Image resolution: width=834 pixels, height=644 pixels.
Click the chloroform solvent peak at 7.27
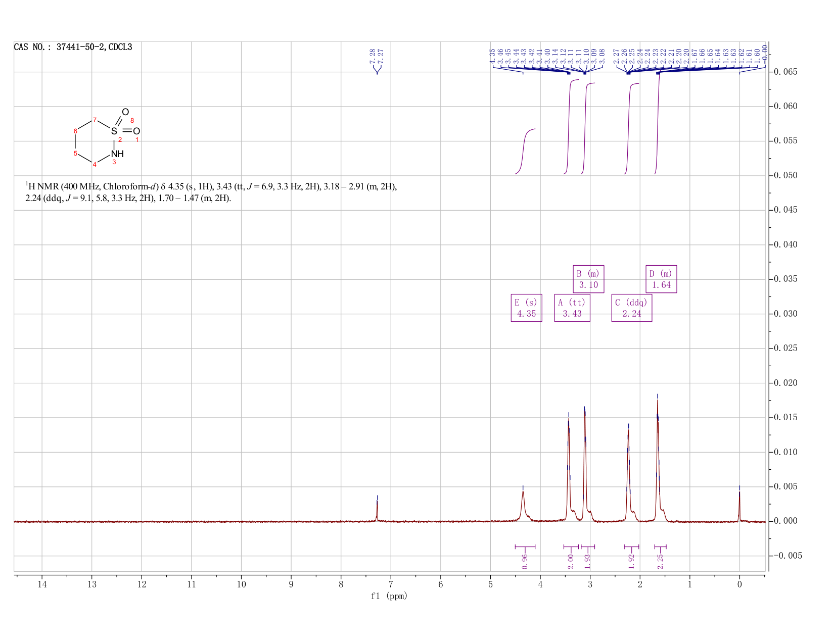click(x=377, y=509)
